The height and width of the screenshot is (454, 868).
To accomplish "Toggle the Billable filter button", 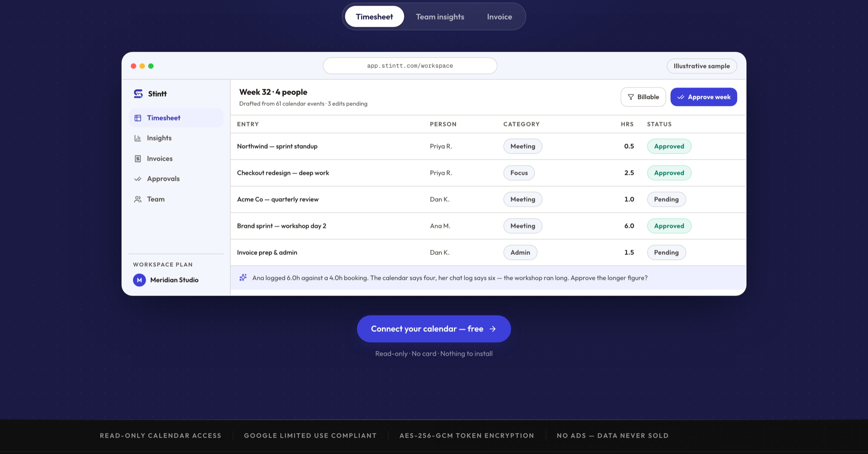I will point(643,97).
